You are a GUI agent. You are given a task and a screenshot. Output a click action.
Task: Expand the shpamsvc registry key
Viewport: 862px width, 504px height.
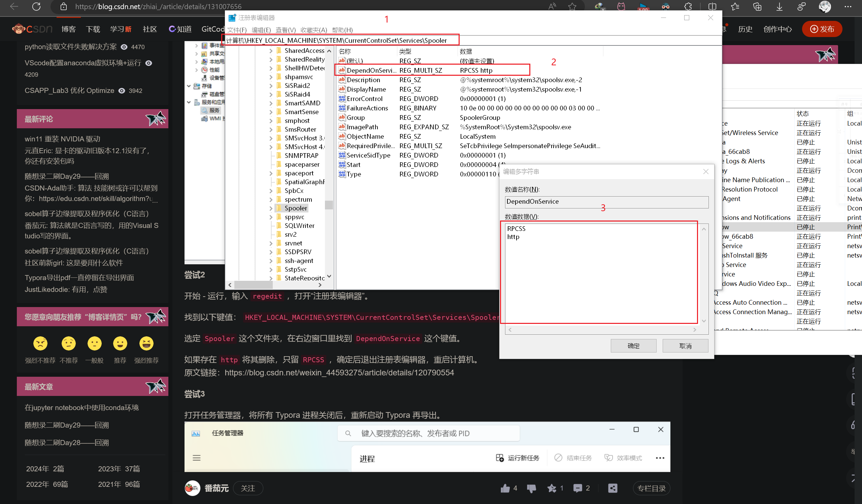click(271, 77)
